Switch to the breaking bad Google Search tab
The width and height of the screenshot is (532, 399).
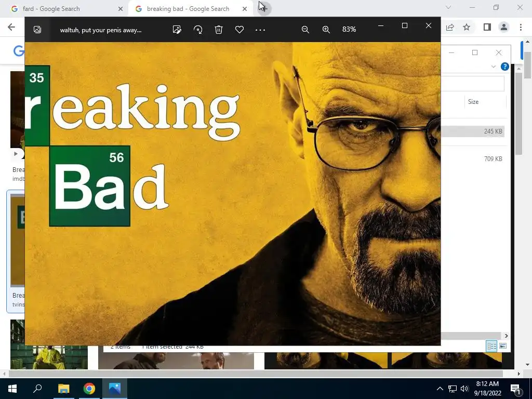(x=190, y=9)
